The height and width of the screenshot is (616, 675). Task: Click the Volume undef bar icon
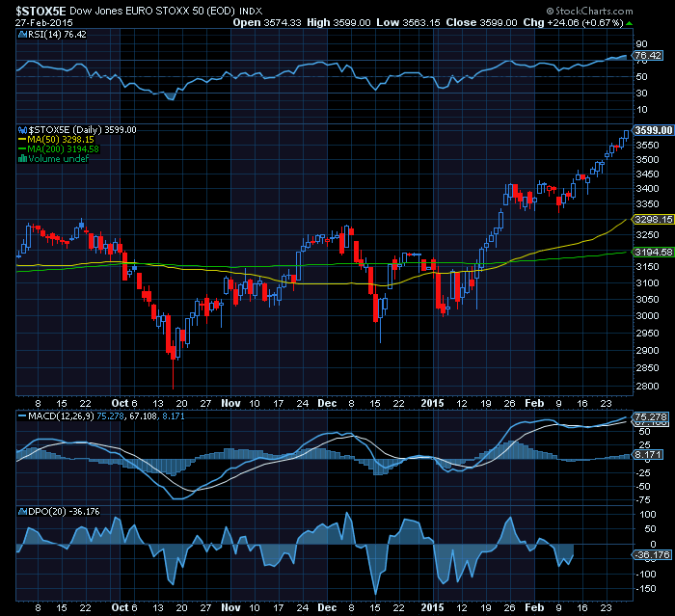pos(22,159)
